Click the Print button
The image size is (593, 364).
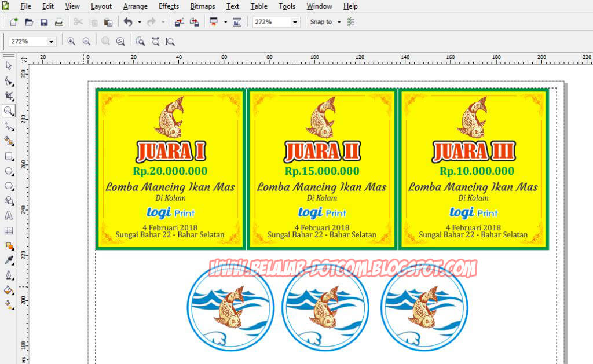(x=59, y=21)
